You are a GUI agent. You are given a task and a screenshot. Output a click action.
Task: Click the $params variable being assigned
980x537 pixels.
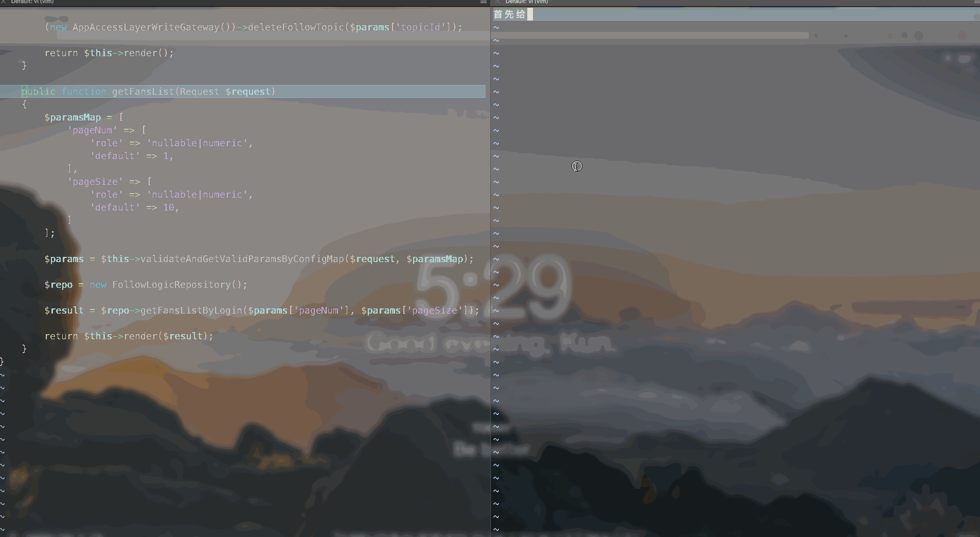64,259
